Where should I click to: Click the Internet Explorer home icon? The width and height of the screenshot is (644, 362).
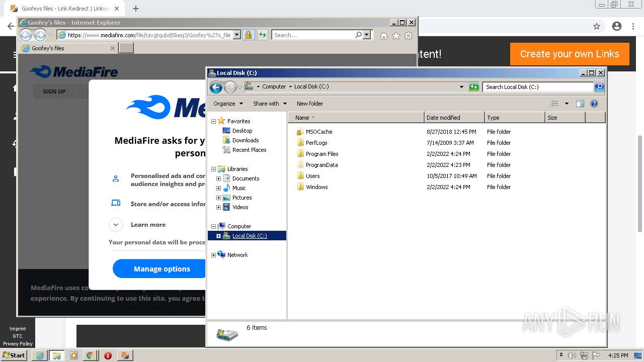tap(384, 36)
